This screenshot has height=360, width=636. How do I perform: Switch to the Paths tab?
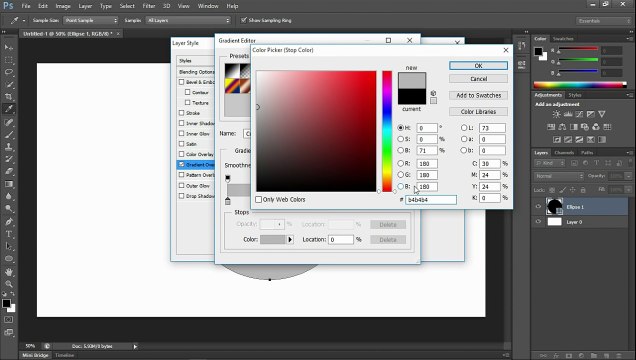coord(587,153)
